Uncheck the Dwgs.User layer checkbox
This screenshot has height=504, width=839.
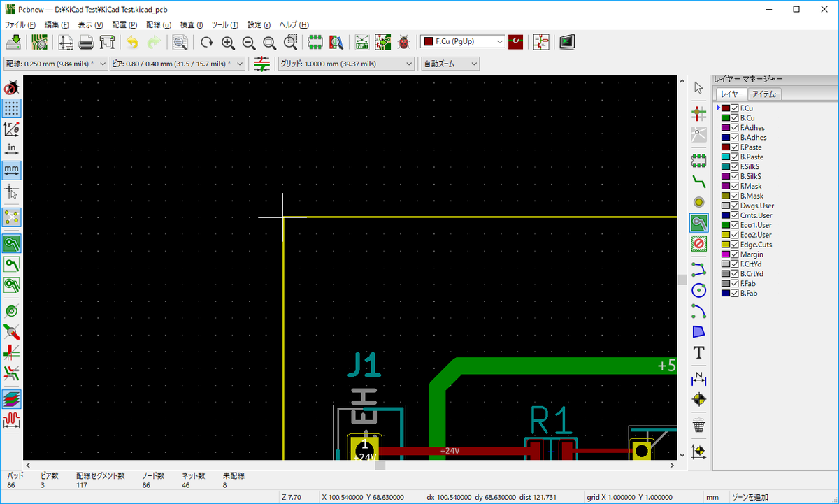click(x=735, y=206)
